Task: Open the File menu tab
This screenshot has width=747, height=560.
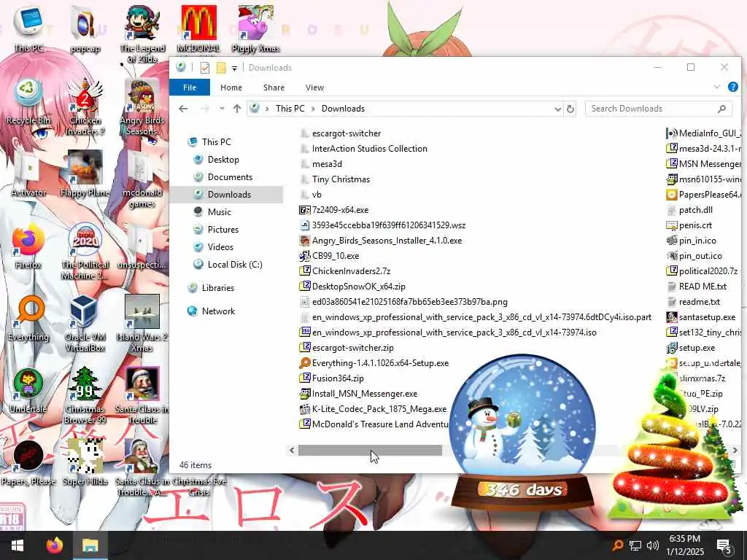Action: (190, 87)
